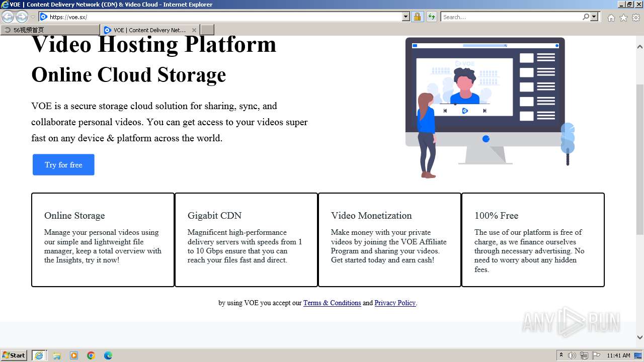Open the volume speaker tray icon
Screen dimensions: 644x362
[x=572, y=355]
